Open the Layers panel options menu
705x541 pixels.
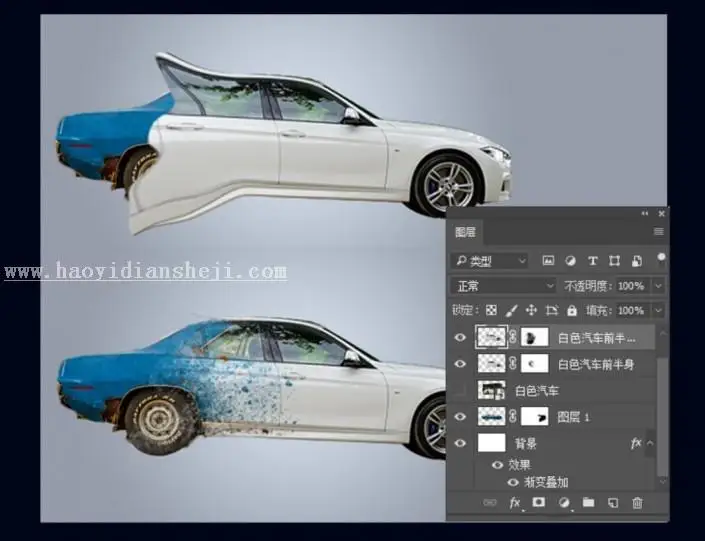tap(659, 232)
